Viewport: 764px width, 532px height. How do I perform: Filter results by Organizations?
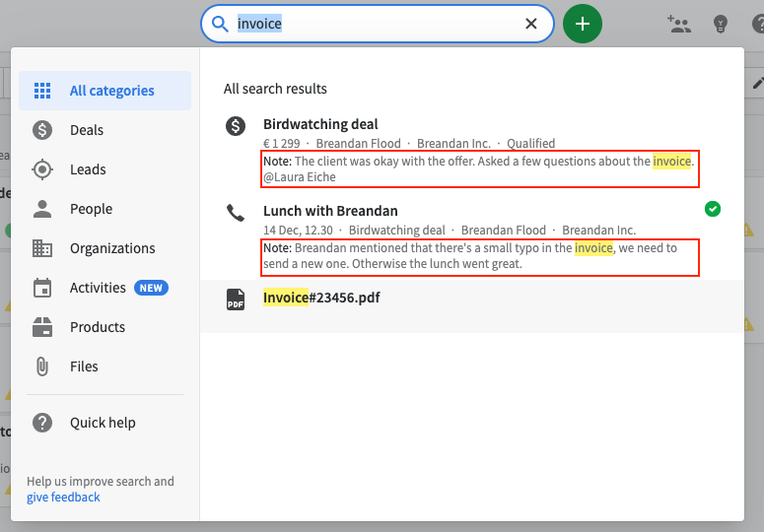click(104, 248)
